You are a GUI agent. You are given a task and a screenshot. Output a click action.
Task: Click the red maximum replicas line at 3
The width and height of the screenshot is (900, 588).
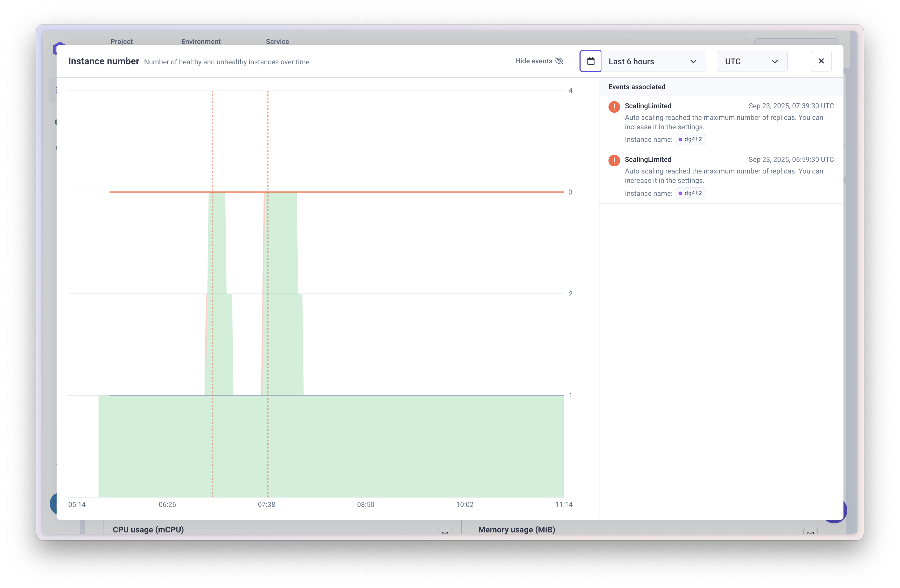point(416,192)
